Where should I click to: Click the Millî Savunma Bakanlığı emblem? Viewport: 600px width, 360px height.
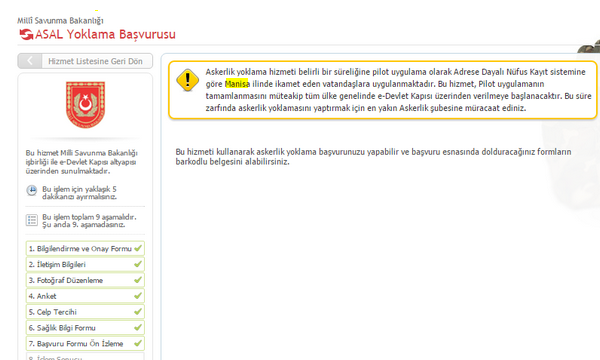[85, 104]
